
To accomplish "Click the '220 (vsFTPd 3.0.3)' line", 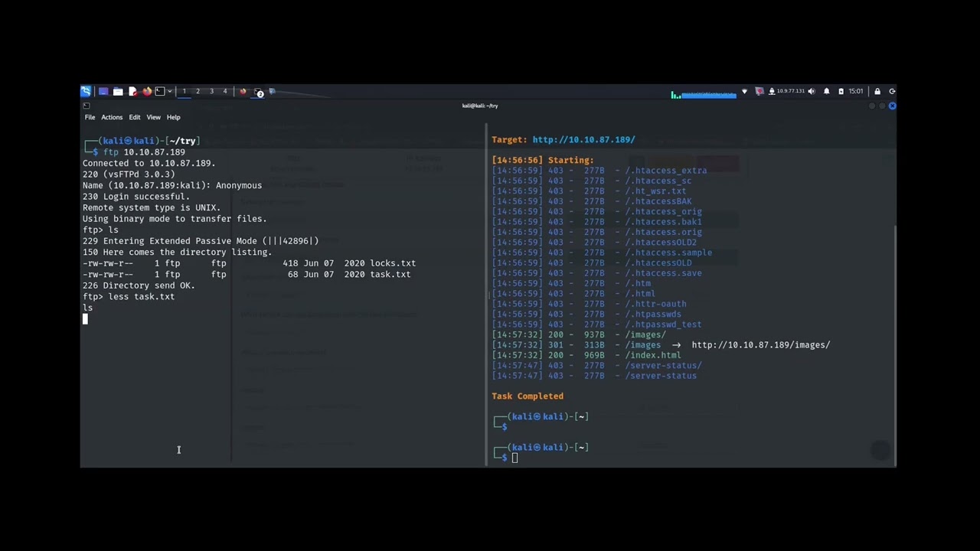I will pos(129,174).
